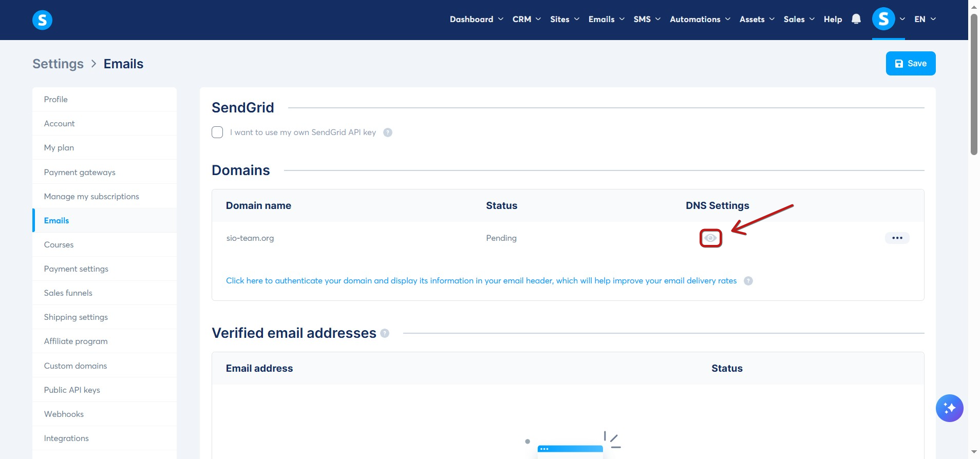
Task: Open Affiliate program settings
Action: click(x=105, y=341)
